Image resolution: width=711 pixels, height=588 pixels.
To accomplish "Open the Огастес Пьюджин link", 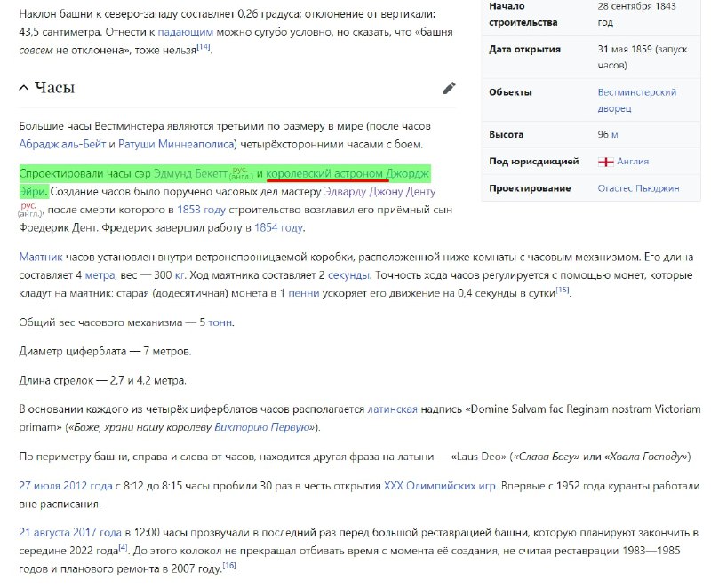I will (x=638, y=188).
